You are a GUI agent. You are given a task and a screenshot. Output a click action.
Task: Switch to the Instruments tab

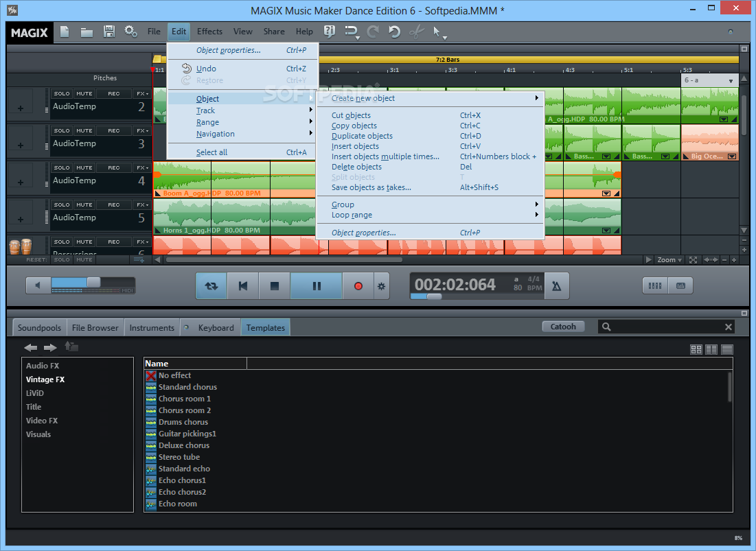tap(152, 327)
